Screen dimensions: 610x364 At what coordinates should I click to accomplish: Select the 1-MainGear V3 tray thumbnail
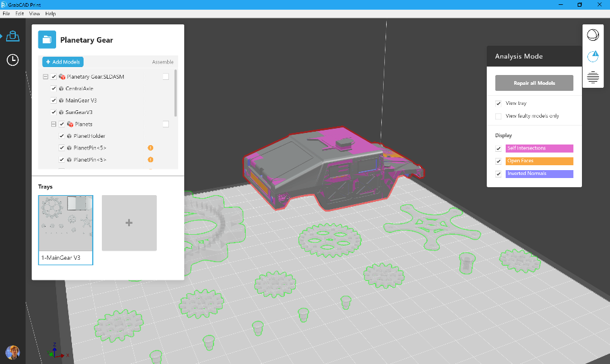coord(66,230)
